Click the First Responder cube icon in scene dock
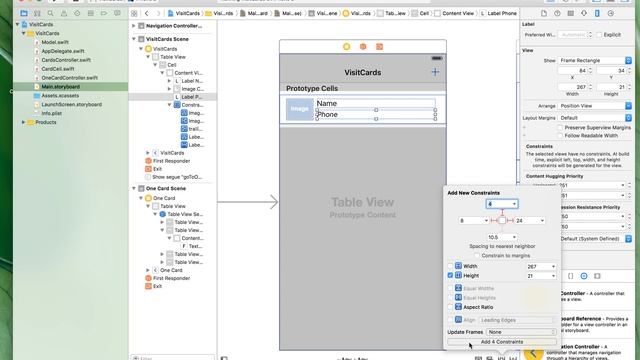The width and height of the screenshot is (640, 360). point(363,47)
